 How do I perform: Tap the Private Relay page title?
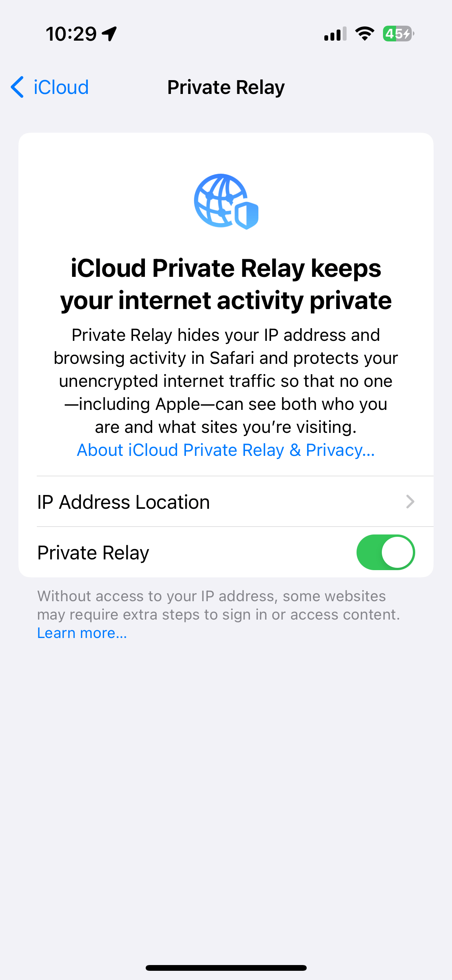tap(226, 87)
